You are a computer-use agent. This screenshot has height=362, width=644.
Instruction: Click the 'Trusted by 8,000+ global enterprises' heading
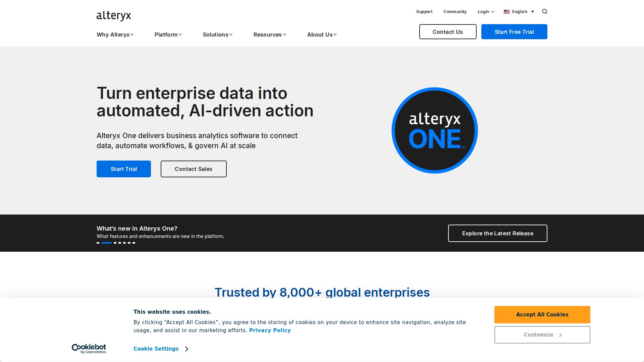pyautogui.click(x=322, y=292)
